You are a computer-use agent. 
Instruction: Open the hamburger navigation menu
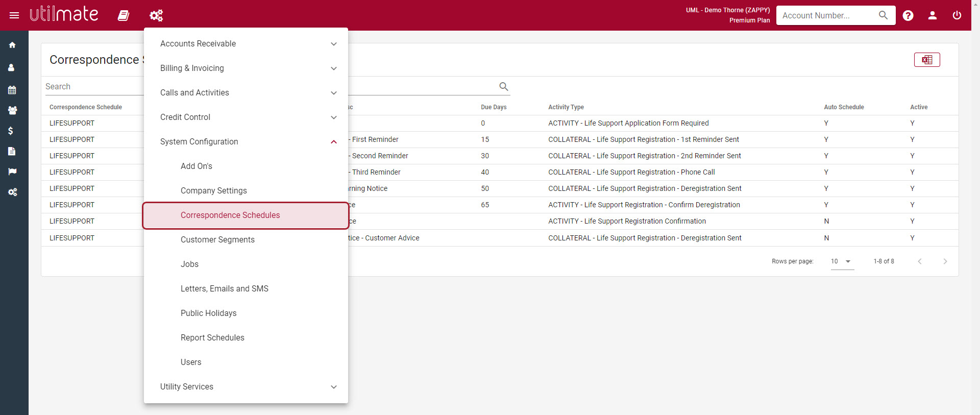(14, 15)
